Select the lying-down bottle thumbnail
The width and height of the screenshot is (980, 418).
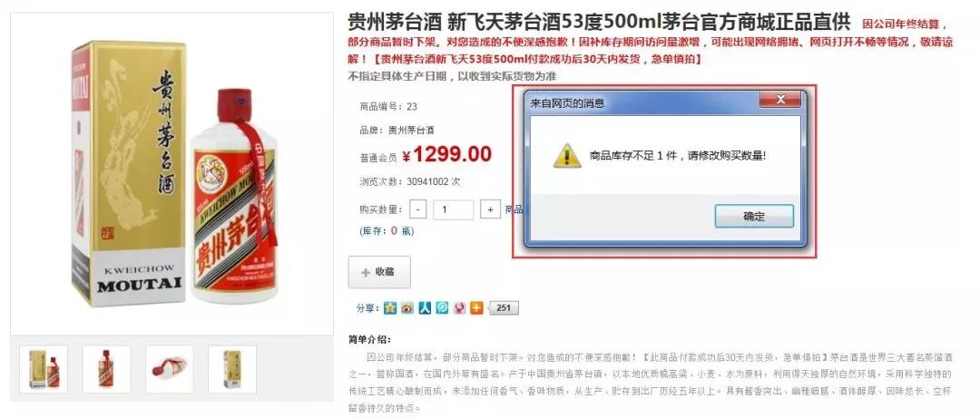click(170, 369)
